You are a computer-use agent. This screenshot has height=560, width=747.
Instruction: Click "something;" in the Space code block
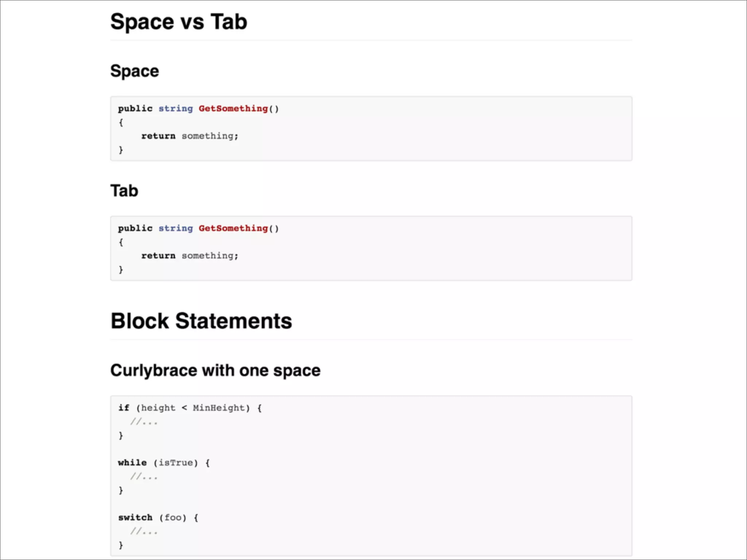click(210, 136)
